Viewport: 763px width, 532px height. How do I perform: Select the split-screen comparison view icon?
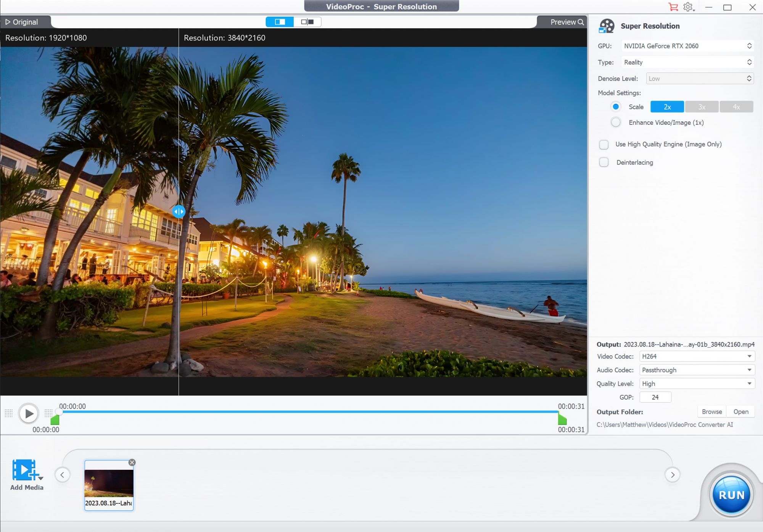(280, 22)
